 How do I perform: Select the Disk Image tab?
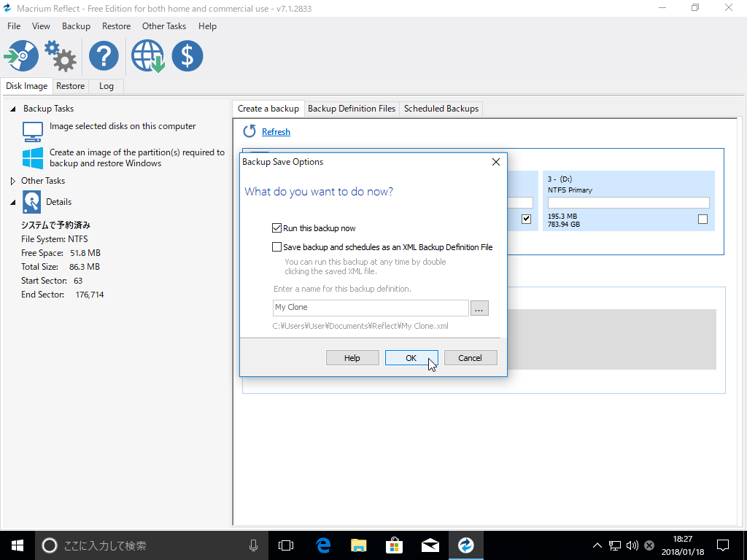tap(27, 86)
